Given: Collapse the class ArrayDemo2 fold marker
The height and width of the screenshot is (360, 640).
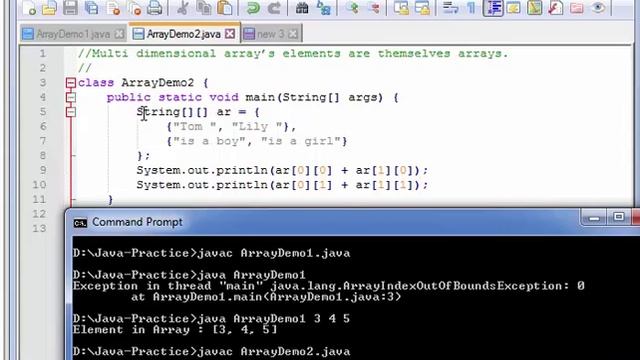Looking at the screenshot, I should 71,83.
